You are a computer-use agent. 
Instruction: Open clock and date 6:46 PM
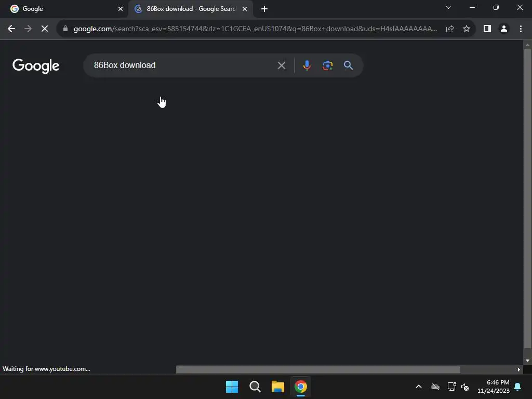(494, 387)
